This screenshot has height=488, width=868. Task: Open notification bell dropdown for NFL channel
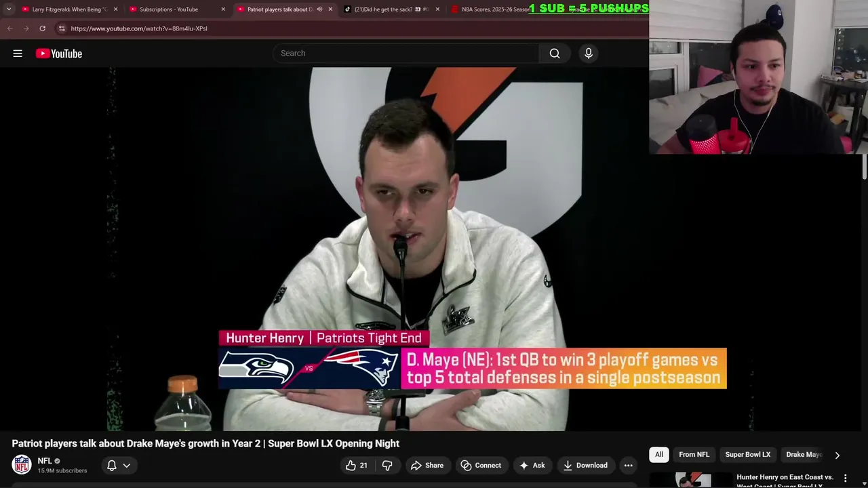118,466
